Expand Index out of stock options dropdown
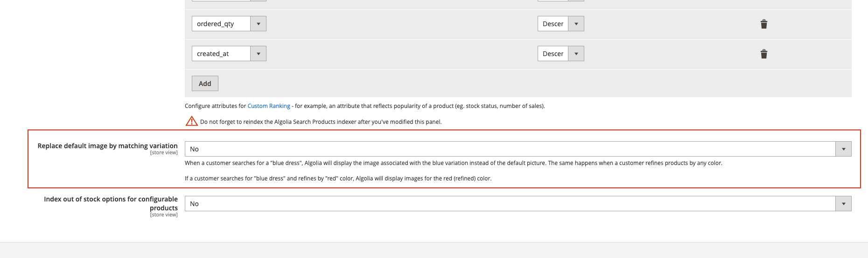The image size is (868, 258). click(x=518, y=204)
